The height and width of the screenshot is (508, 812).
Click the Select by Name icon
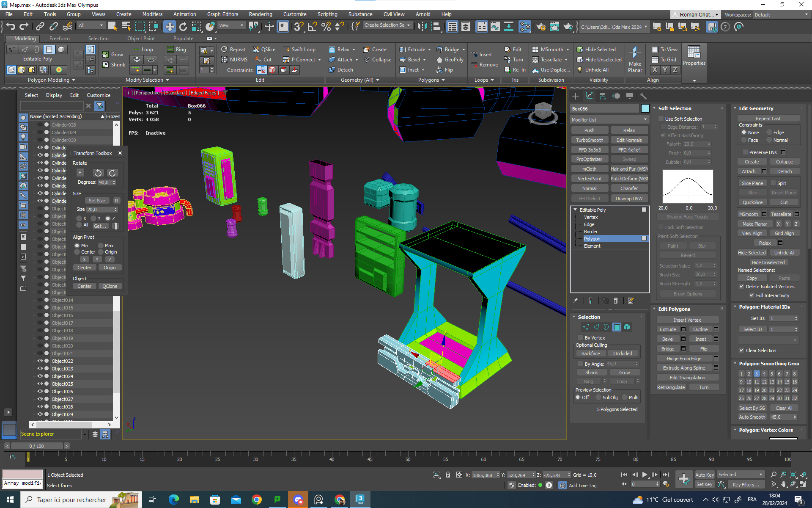[x=126, y=27]
